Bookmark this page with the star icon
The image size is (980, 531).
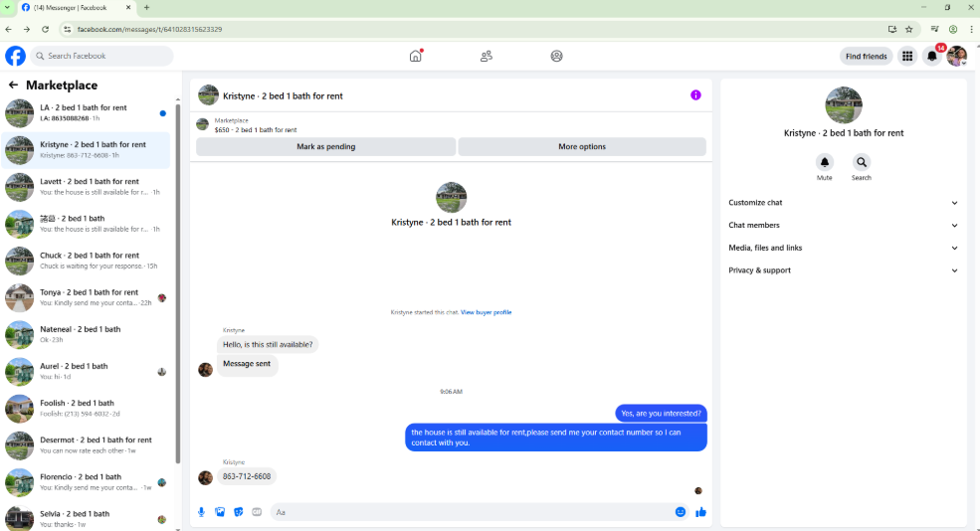pos(908,30)
